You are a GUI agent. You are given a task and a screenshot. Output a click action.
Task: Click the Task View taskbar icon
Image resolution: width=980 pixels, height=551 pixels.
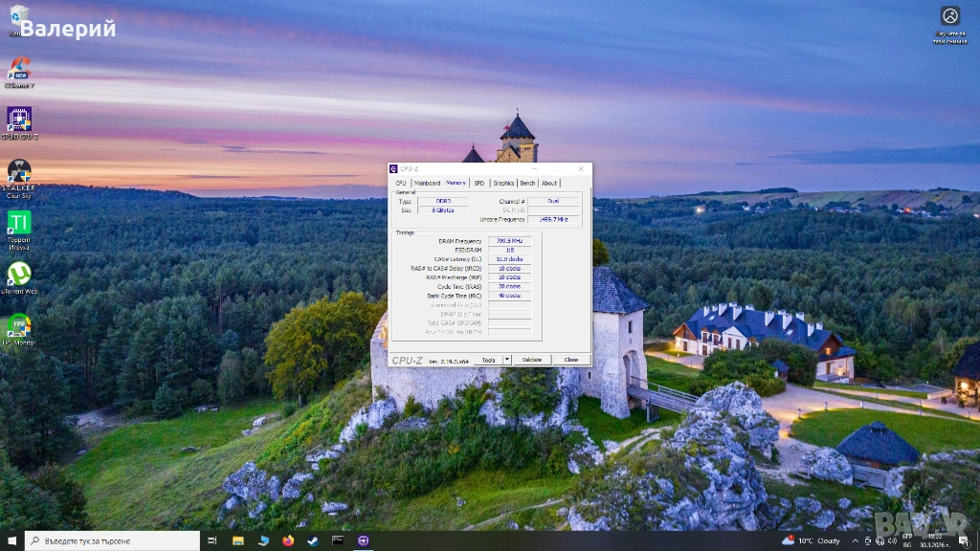coord(213,540)
